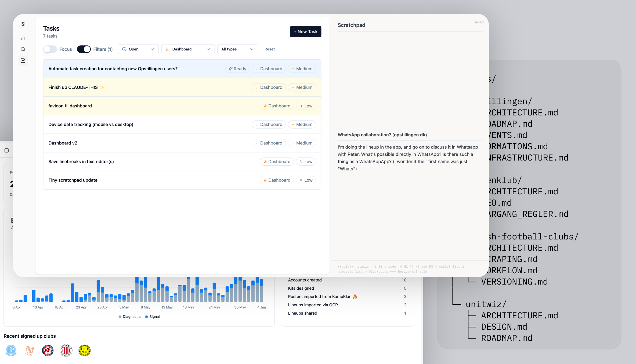
Task: Click the owl club logo
Action: 30,350
